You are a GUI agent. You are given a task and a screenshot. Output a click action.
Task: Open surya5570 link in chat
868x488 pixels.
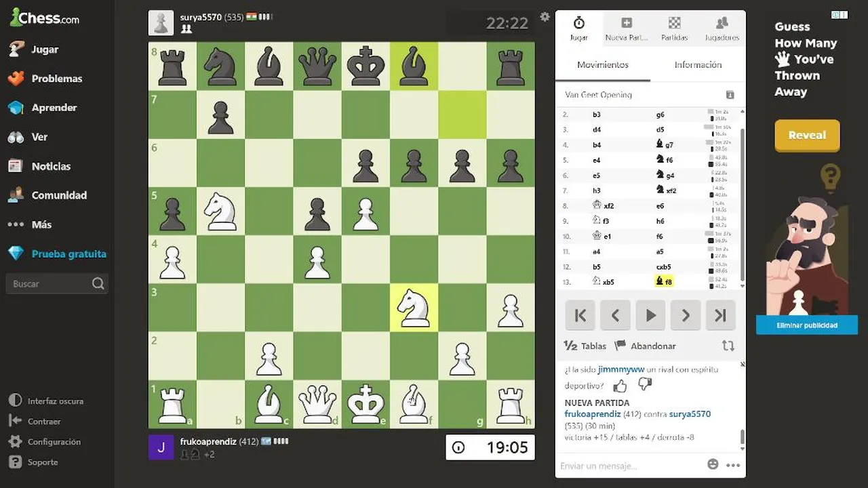[690, 413]
